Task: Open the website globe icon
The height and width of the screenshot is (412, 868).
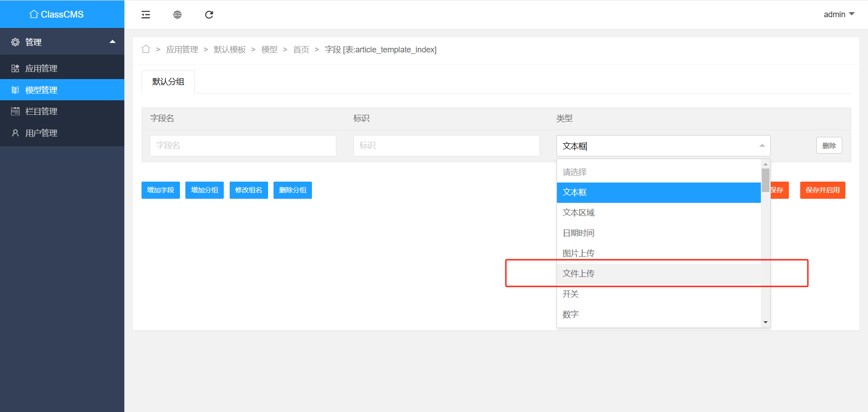Action: [177, 15]
